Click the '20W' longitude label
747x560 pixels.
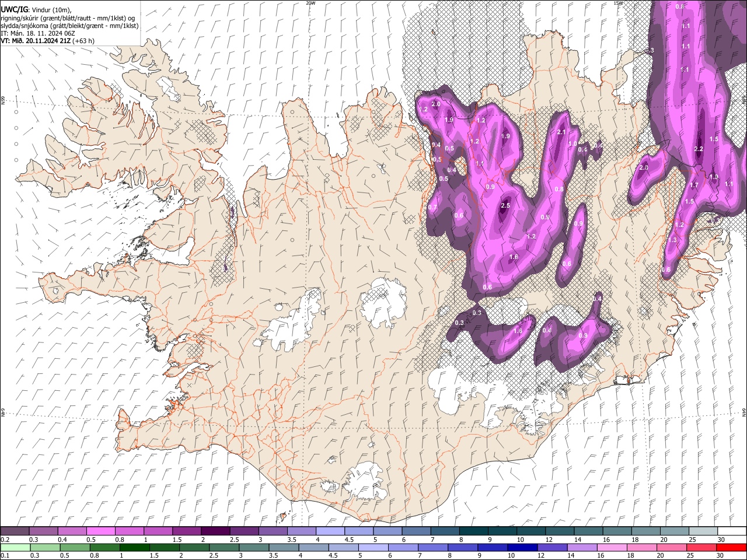point(310,3)
